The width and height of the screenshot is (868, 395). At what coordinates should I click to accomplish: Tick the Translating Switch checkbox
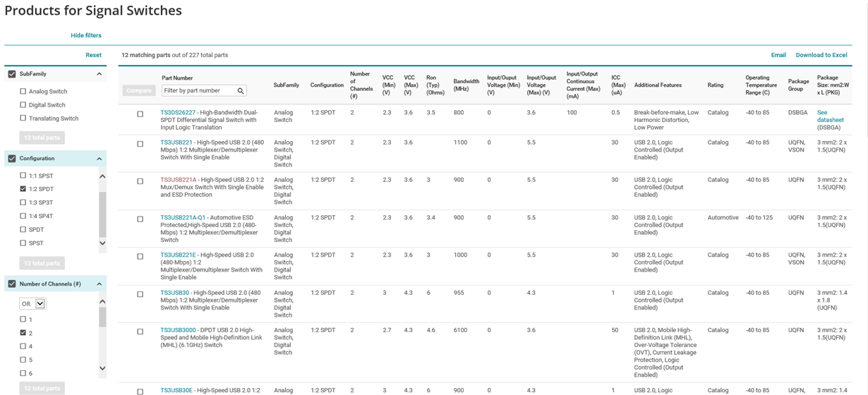23,118
